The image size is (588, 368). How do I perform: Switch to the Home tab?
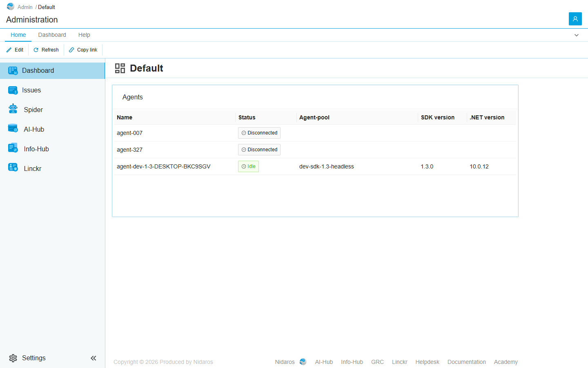coord(18,35)
